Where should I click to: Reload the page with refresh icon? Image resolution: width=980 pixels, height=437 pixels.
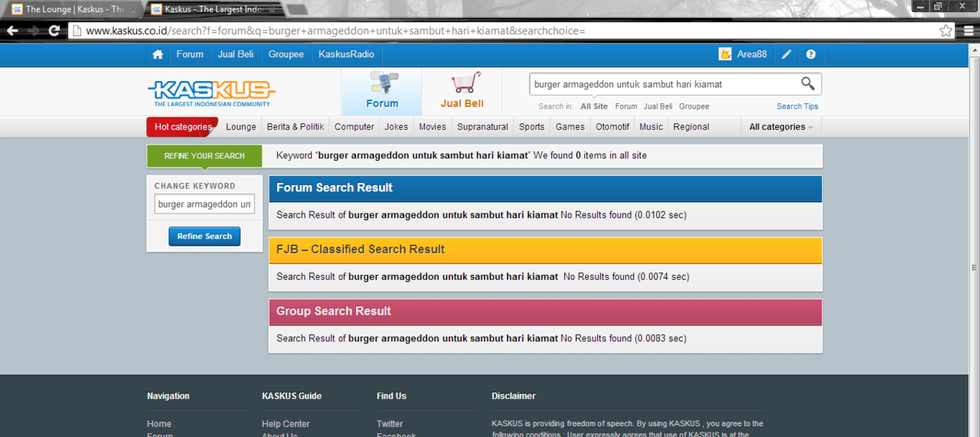[54, 31]
